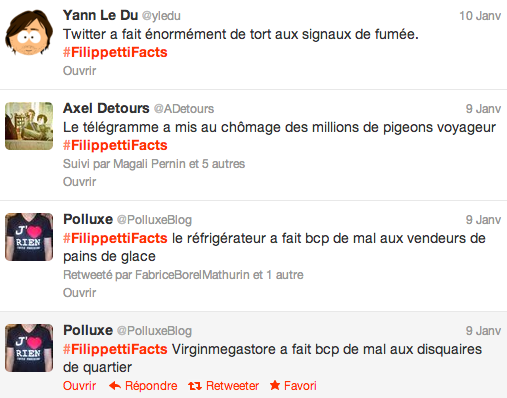Image resolution: width=507 pixels, height=398 pixels.
Task: Click the reply arrow icon on Polluxe tweet
Action: (x=115, y=386)
